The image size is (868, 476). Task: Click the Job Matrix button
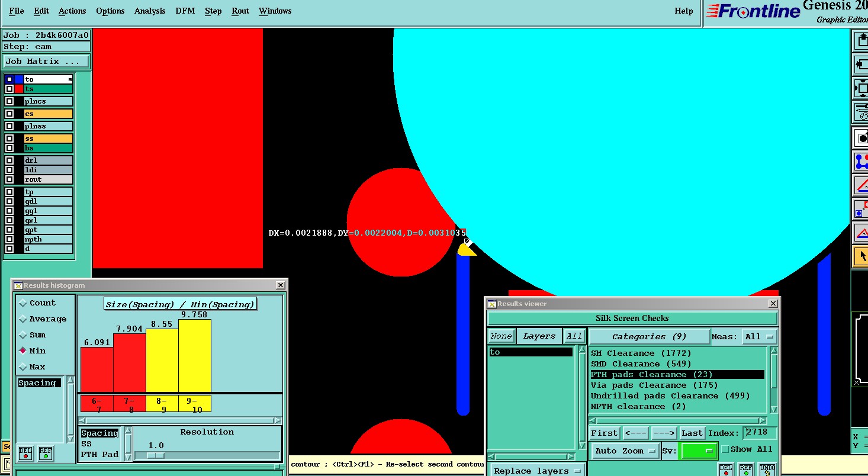coord(47,62)
